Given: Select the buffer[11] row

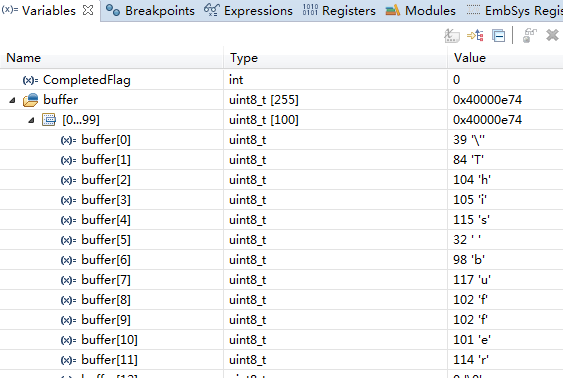Looking at the screenshot, I should tap(282, 360).
